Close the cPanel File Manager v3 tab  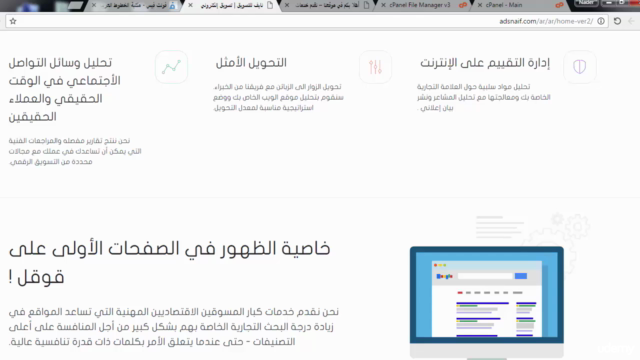click(383, 5)
